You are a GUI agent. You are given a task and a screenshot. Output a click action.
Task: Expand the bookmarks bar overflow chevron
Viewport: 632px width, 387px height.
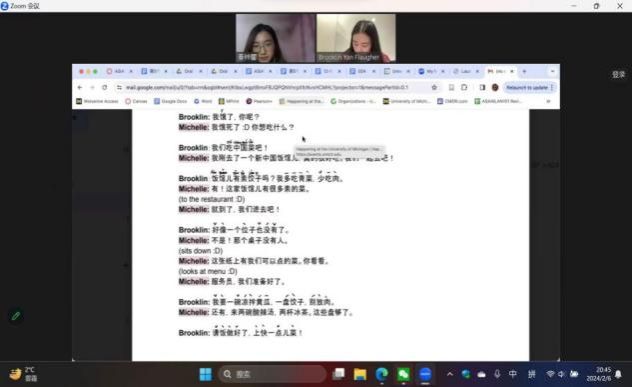(x=548, y=101)
